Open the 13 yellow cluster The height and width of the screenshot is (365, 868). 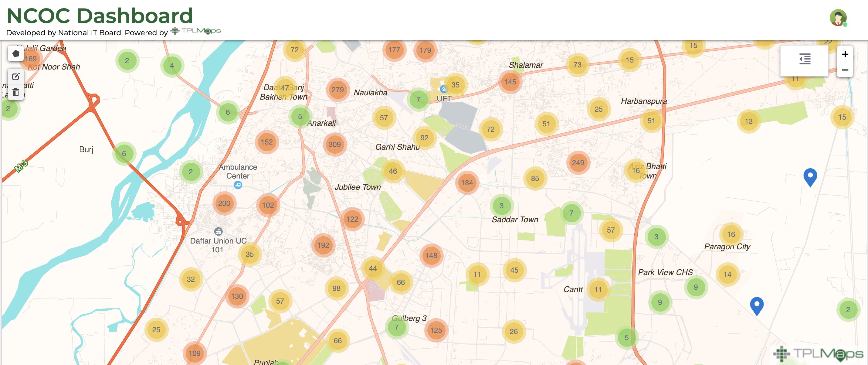(x=748, y=121)
